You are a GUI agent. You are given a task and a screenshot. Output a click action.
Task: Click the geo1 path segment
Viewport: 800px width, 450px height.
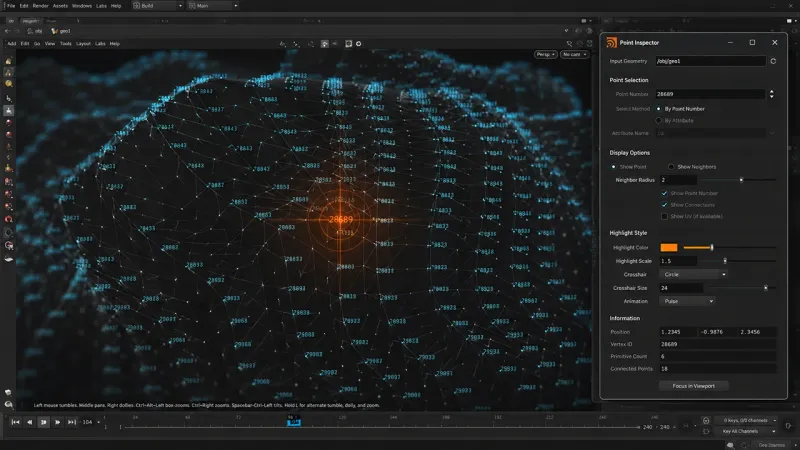pyautogui.click(x=61, y=31)
